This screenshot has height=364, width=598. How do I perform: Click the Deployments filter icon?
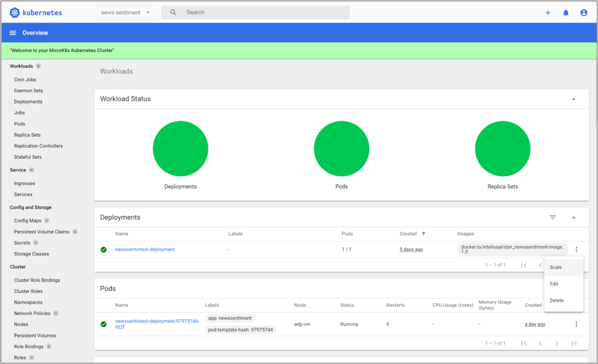(x=552, y=218)
